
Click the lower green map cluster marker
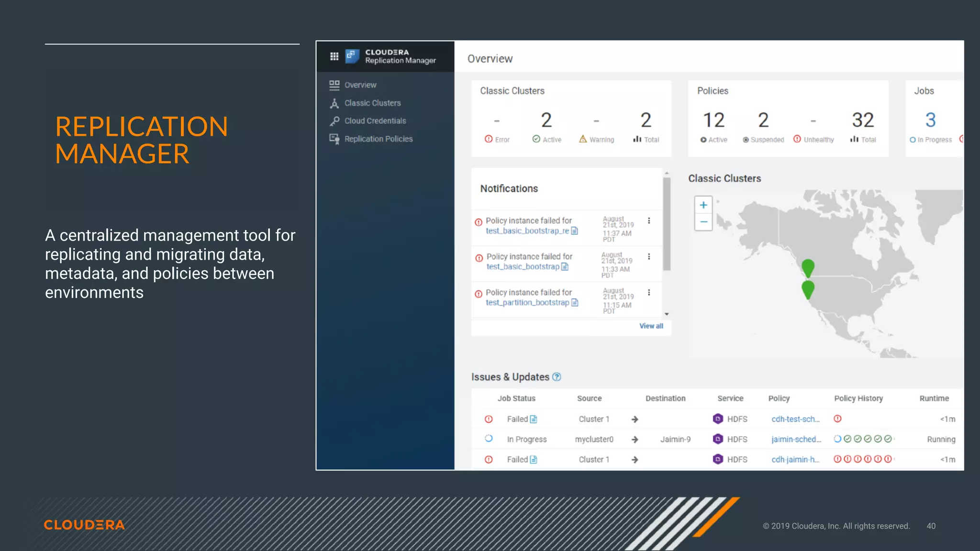(x=808, y=289)
